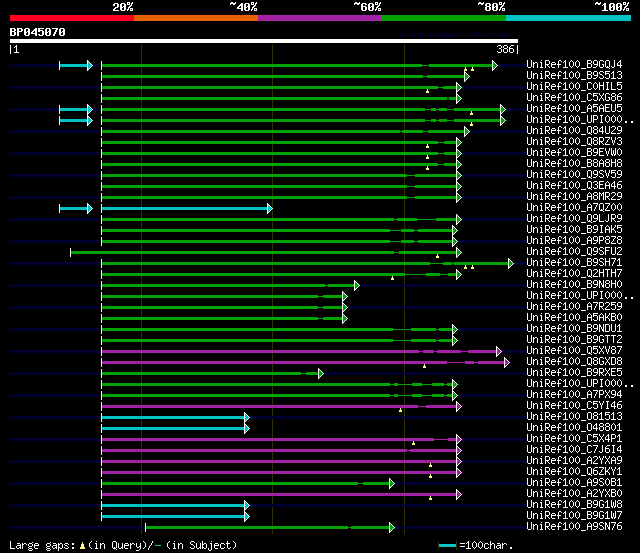
Task: Select the UniRef100_B9NDU1 subject label
Action: pyautogui.click(x=574, y=329)
